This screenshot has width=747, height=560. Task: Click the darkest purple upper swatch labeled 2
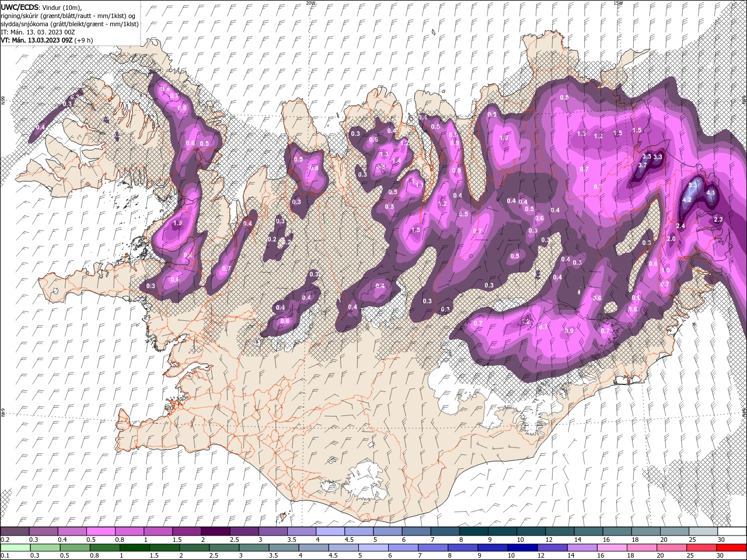[215, 531]
